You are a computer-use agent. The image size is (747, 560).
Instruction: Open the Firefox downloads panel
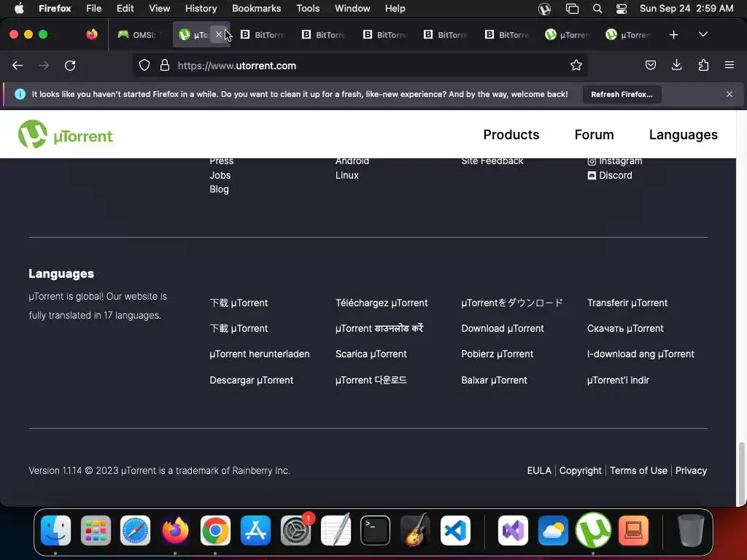[x=676, y=65]
